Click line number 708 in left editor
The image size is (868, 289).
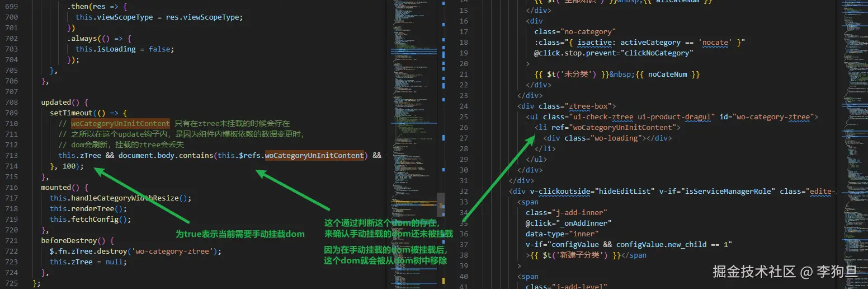tap(12, 102)
